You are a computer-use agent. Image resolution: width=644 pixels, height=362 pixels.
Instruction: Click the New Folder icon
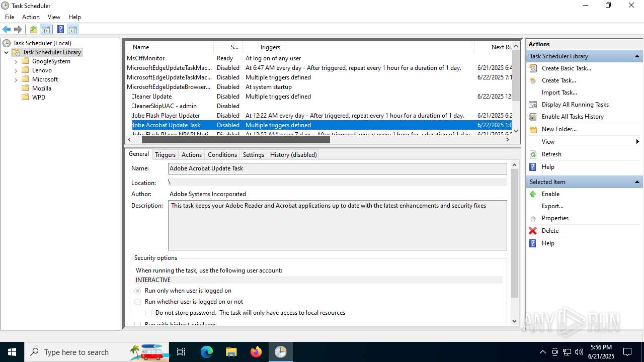(533, 129)
